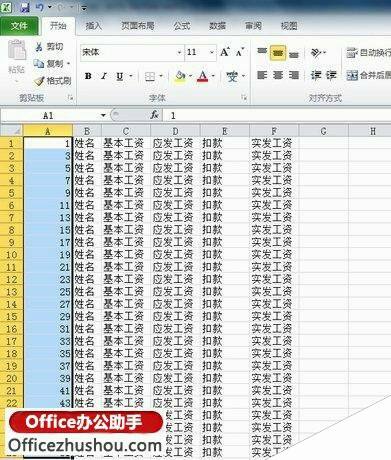The image size is (391, 460).
Task: Switch to the 视图 (View) ribbon tab
Action: coord(289,26)
